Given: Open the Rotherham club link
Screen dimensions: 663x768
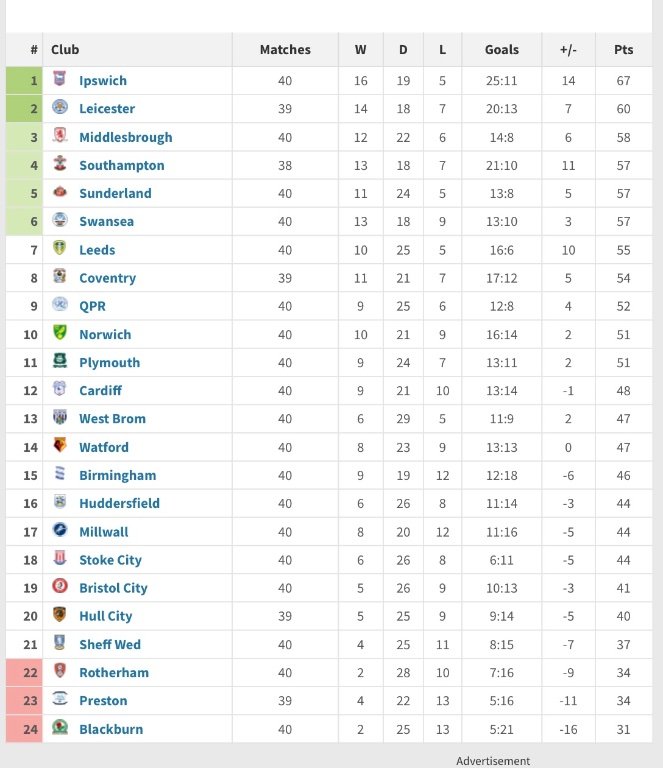Looking at the screenshot, I should [114, 672].
